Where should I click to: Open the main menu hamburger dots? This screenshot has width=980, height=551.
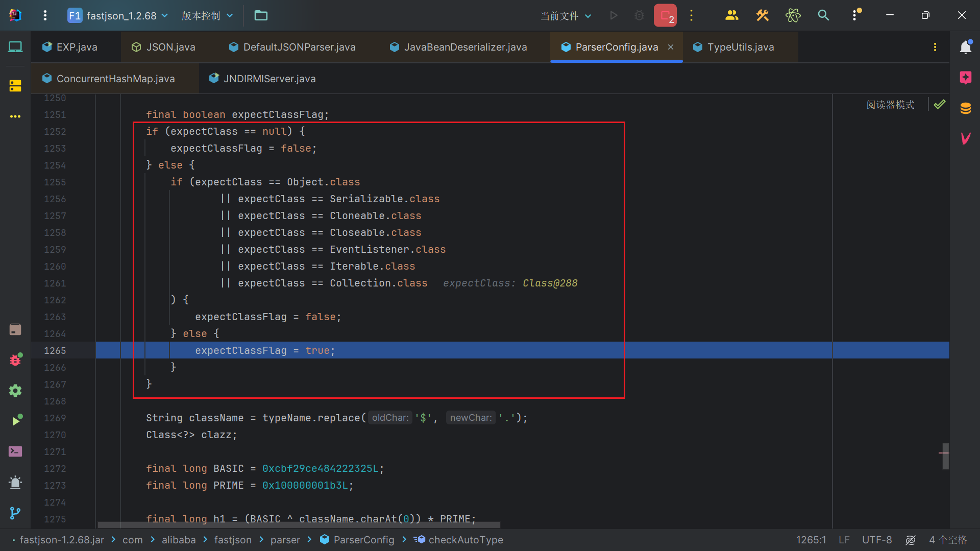[x=45, y=15]
